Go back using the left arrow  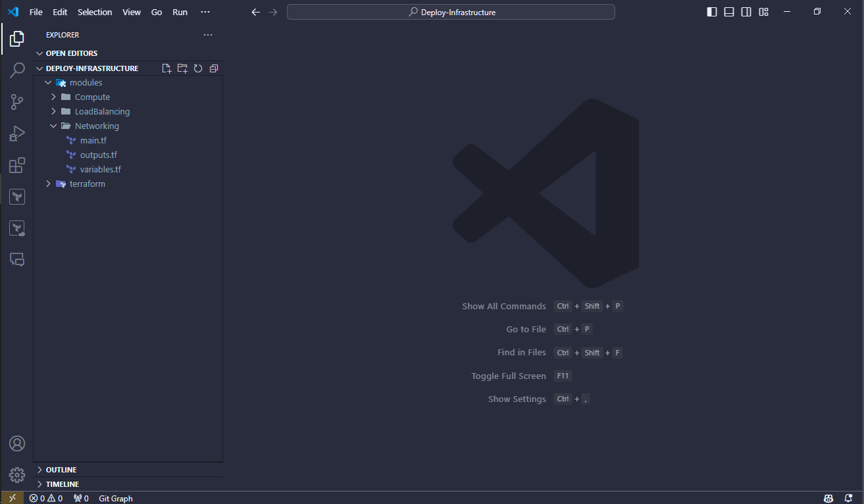[256, 12]
